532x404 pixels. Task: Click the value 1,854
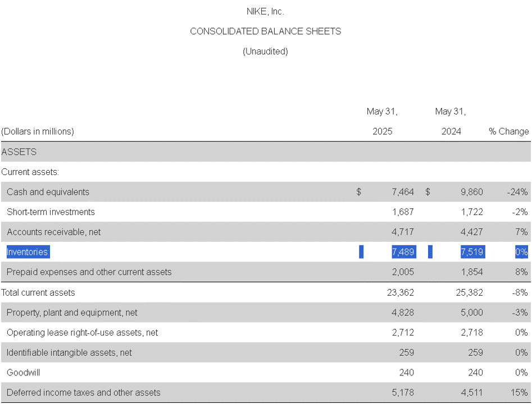pos(472,272)
